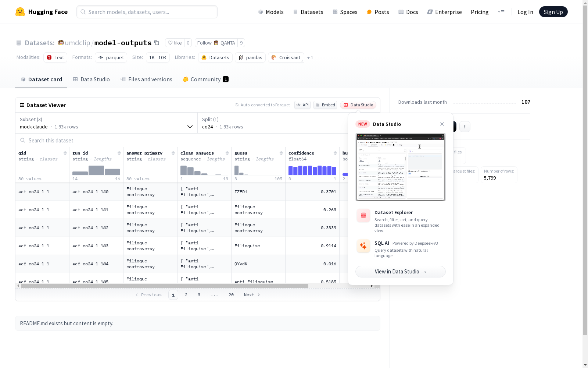Click the 1K - 10K size tag
588x368 pixels.
tap(158, 57)
